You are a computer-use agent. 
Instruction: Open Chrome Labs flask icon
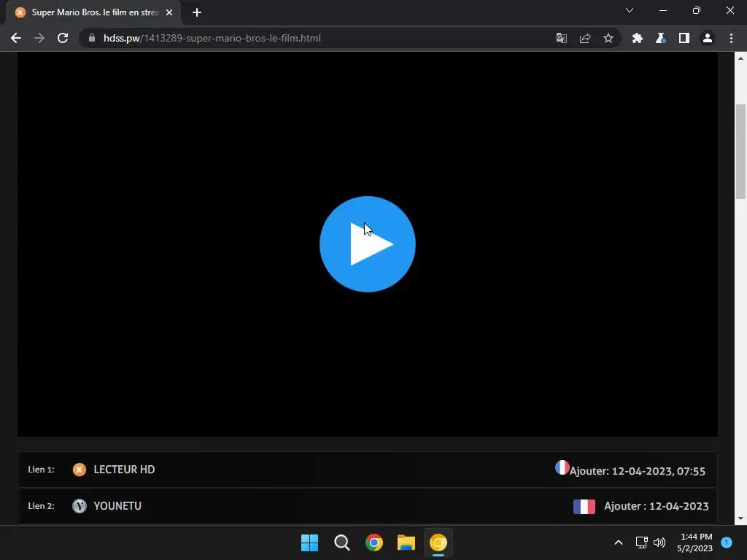point(661,38)
